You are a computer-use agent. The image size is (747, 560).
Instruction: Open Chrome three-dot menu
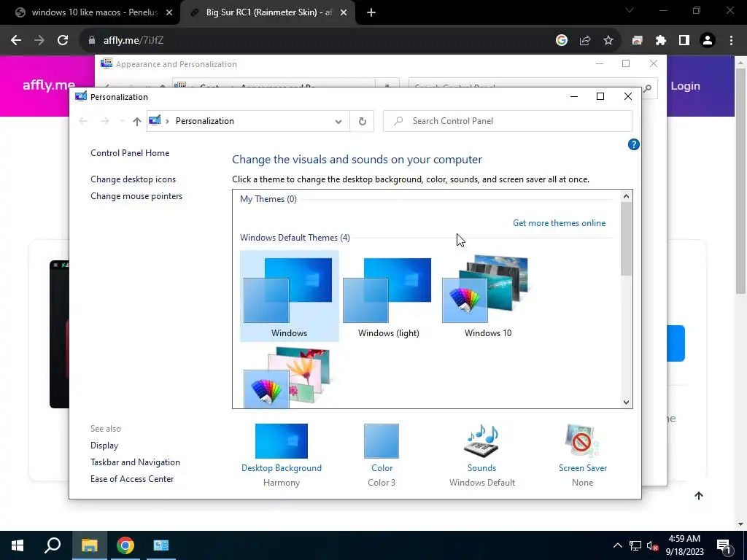tap(731, 41)
